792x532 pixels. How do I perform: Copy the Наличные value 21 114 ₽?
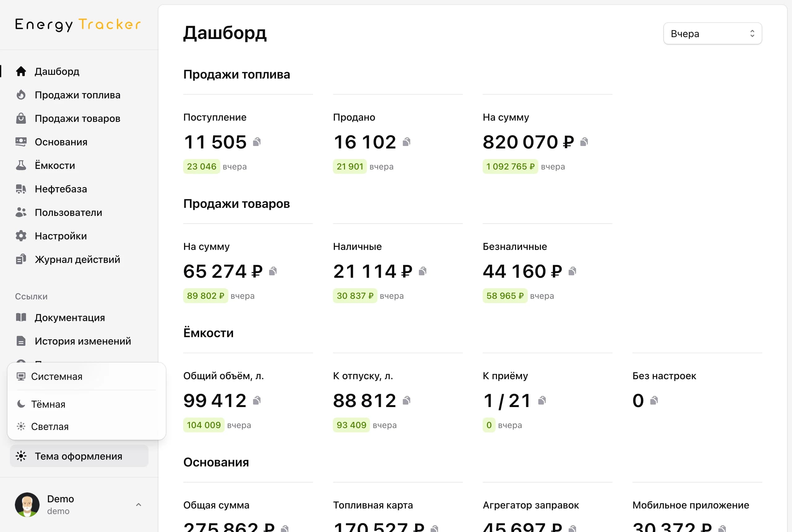coord(423,271)
